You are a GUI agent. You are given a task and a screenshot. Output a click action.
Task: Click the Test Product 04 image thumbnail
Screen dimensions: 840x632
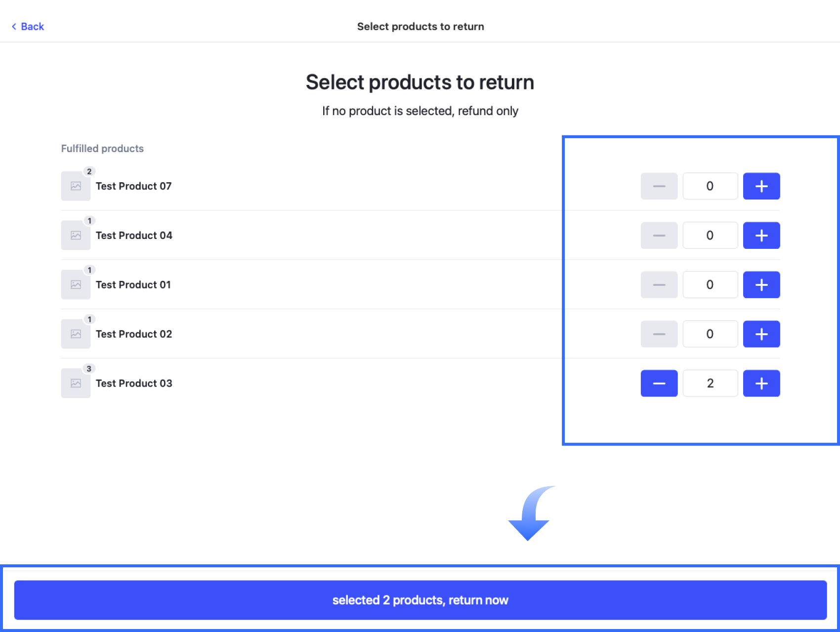(76, 236)
